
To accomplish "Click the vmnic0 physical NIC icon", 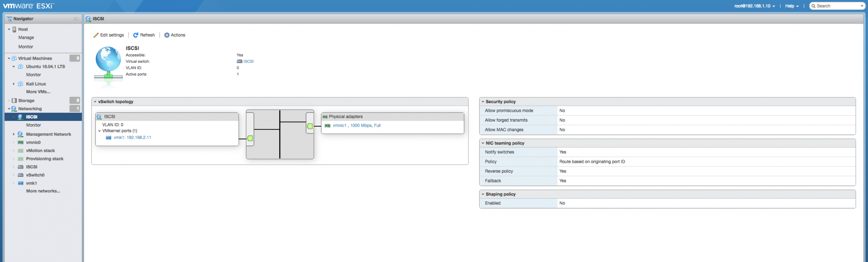I will (x=20, y=143).
